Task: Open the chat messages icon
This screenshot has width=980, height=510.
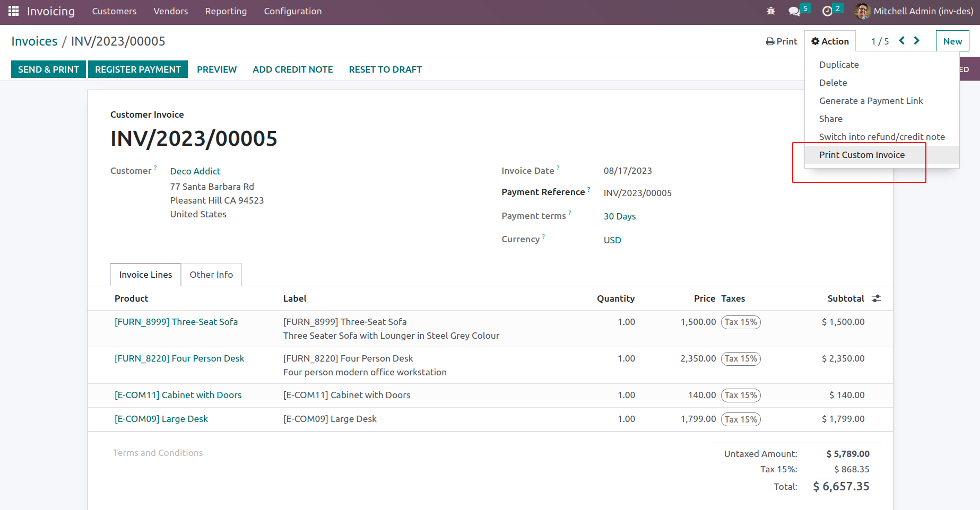Action: (x=794, y=11)
